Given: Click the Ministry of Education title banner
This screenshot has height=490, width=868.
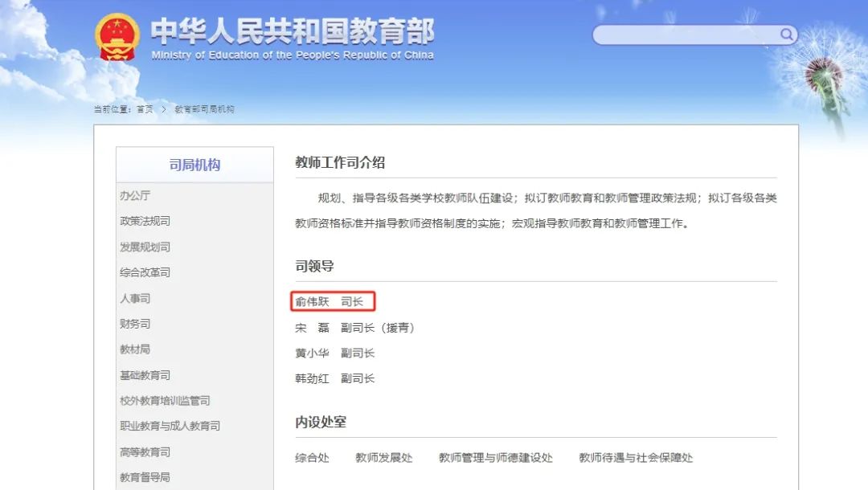Looking at the screenshot, I should (x=293, y=38).
